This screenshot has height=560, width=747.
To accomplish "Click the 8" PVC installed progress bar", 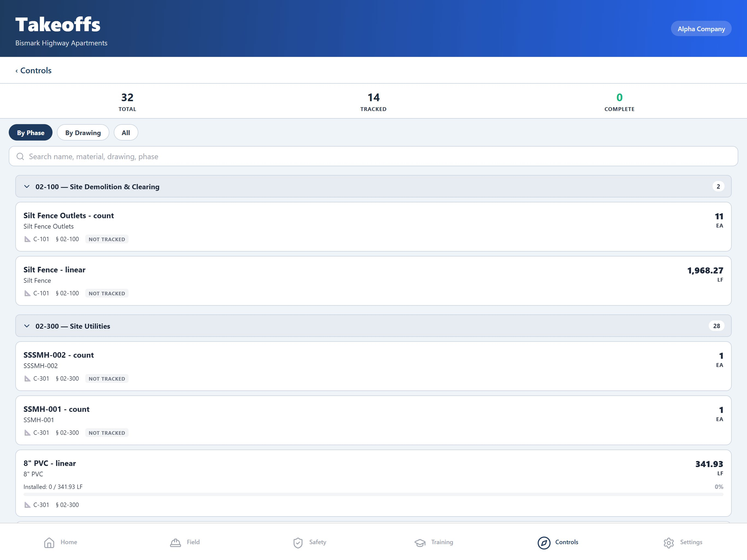I will (x=373, y=494).
